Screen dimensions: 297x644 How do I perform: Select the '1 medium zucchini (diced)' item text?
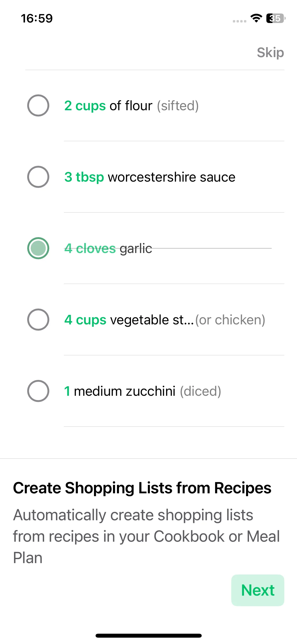pos(143,391)
